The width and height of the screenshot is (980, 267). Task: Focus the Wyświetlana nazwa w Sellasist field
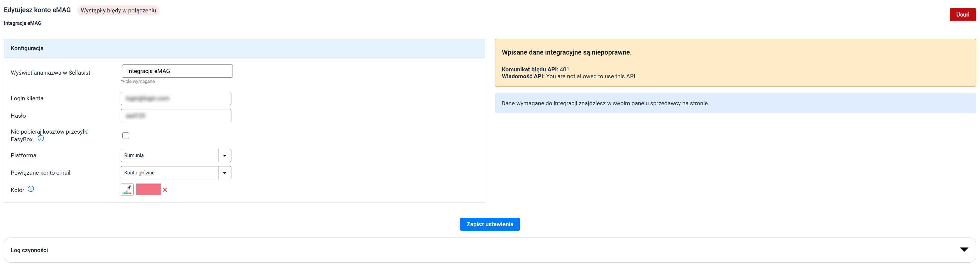[x=177, y=71]
